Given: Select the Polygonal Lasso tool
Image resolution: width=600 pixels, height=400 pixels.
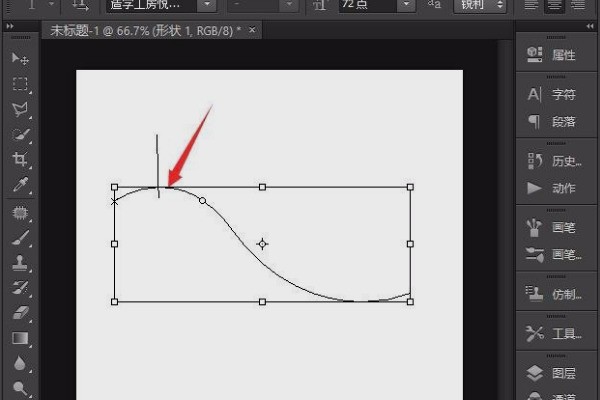Looking at the screenshot, I should (x=20, y=109).
